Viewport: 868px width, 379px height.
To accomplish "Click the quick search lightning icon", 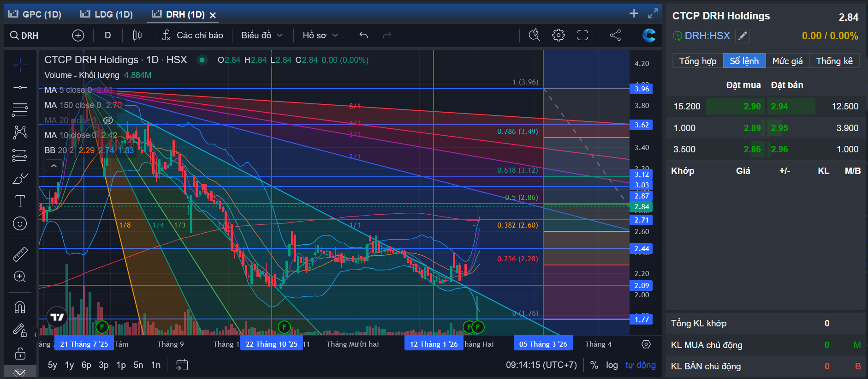I will [x=534, y=35].
